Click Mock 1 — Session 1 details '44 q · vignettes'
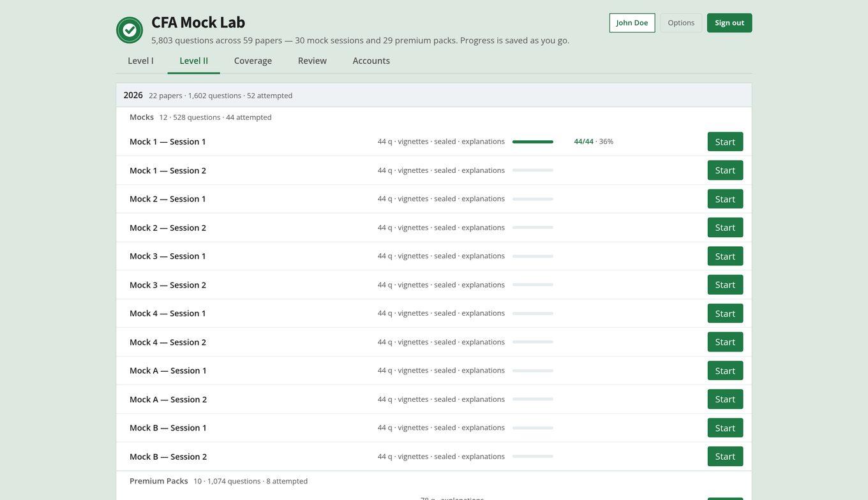This screenshot has height=500, width=868. pos(403,142)
